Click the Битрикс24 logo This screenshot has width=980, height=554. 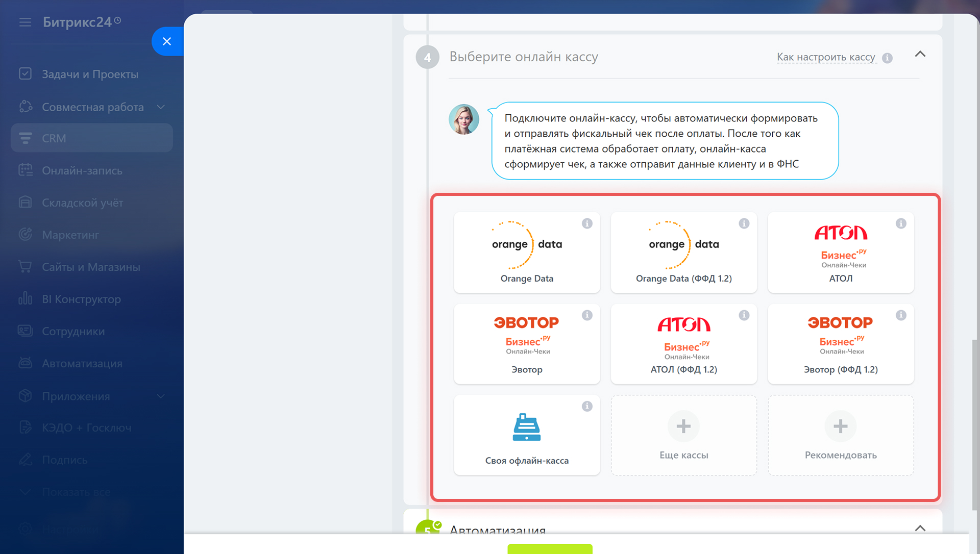click(x=82, y=22)
